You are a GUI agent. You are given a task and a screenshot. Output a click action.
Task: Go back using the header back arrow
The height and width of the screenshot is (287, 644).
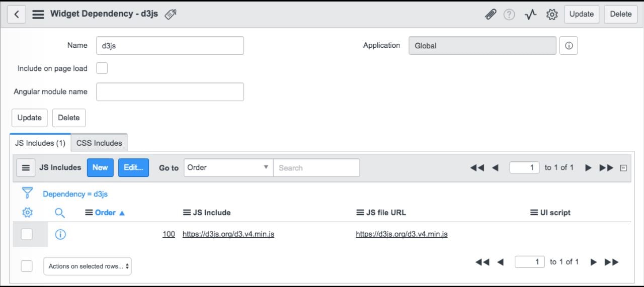(16, 14)
